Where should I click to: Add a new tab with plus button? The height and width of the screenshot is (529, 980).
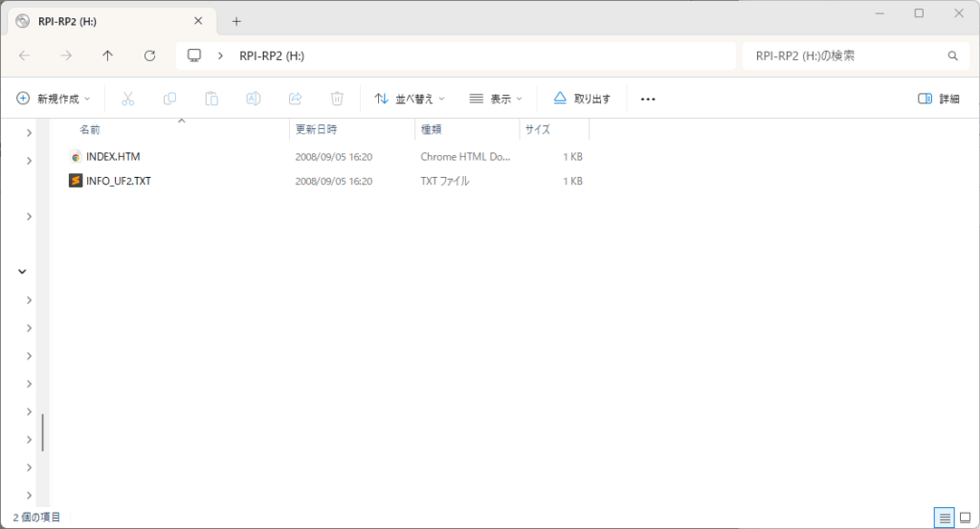click(x=236, y=21)
